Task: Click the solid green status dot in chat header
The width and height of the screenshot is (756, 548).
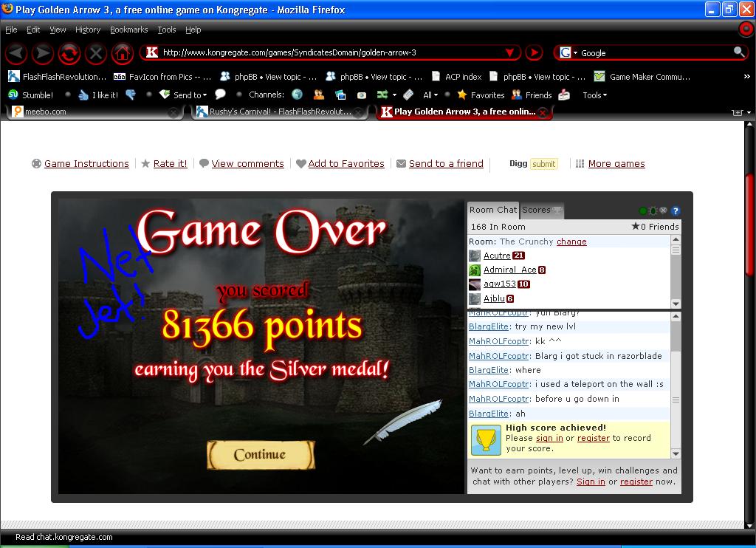Action: pyautogui.click(x=643, y=210)
